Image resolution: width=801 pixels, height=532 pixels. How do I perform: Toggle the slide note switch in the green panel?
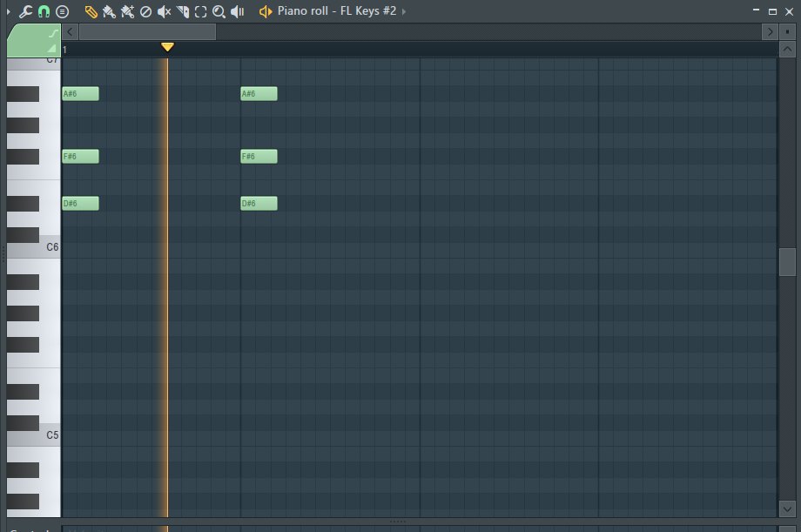52,34
